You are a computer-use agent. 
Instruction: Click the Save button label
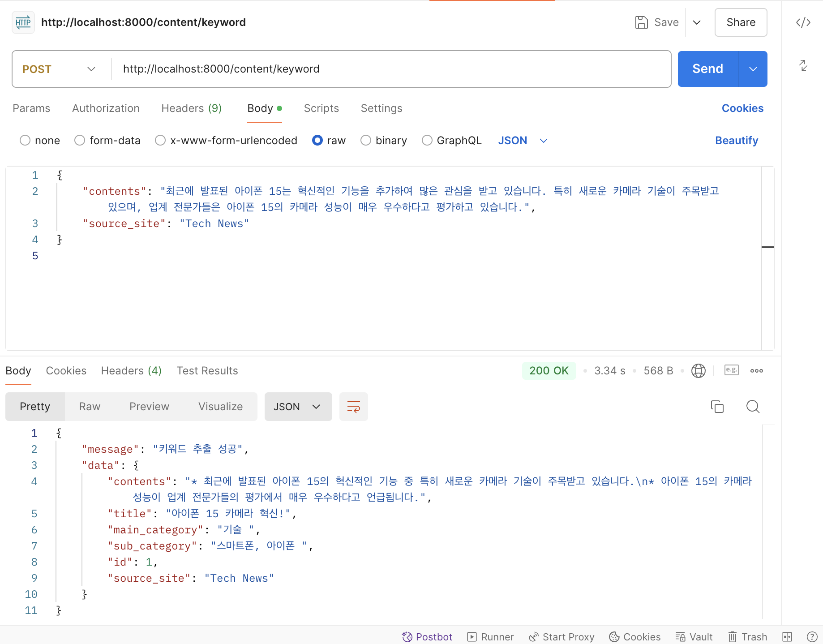point(666,22)
